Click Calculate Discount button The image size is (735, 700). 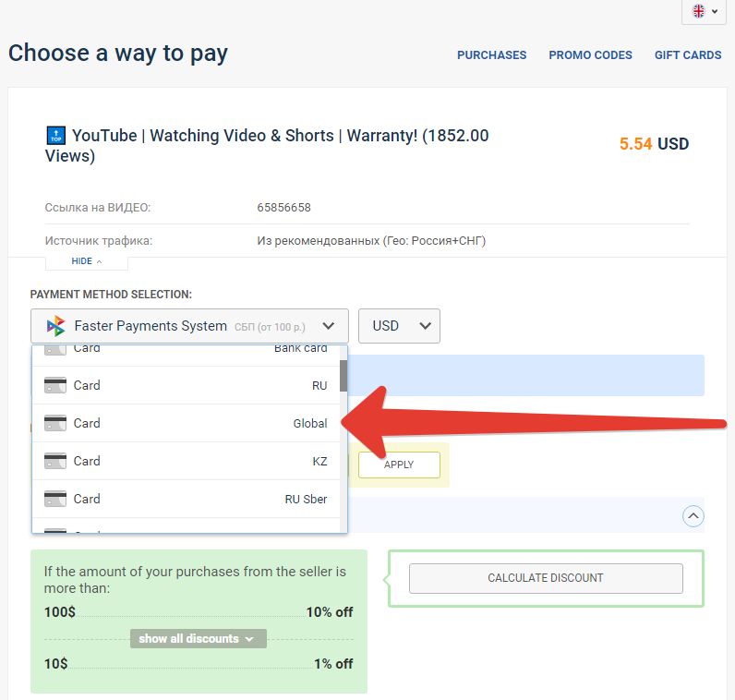[546, 578]
